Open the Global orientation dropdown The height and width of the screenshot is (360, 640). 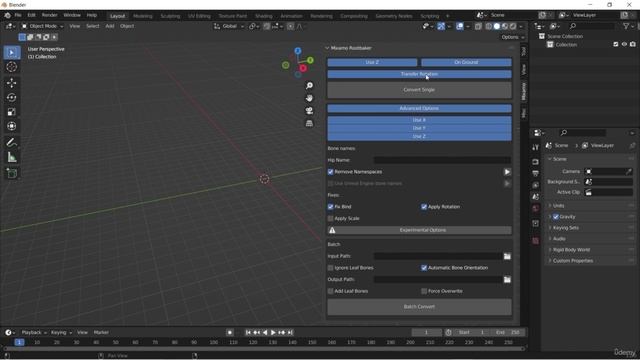229,26
